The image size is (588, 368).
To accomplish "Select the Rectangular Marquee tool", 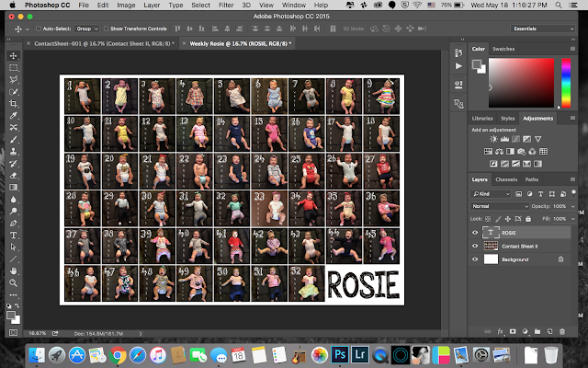I will click(x=14, y=68).
